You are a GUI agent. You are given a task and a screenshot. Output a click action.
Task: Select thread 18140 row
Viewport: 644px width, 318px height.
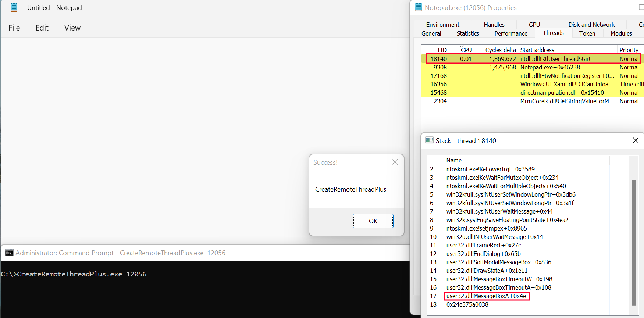(533, 59)
